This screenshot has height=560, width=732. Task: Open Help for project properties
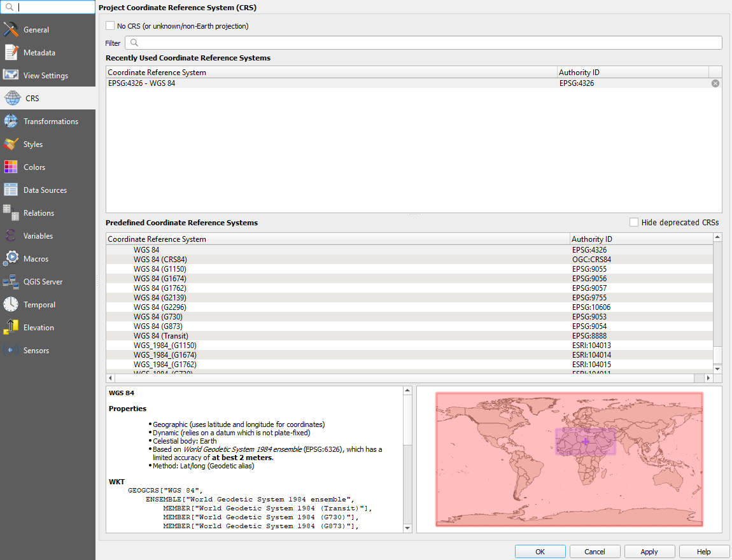click(x=704, y=551)
